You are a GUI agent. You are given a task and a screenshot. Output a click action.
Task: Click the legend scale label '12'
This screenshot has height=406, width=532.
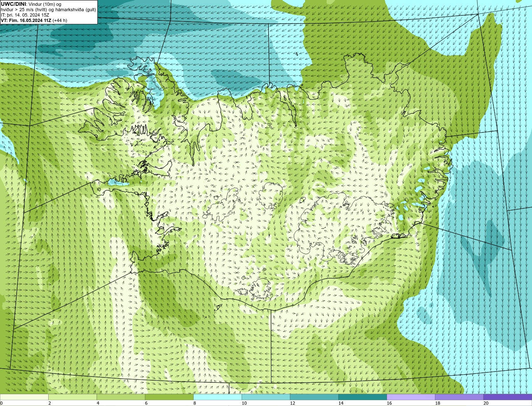point(292,403)
